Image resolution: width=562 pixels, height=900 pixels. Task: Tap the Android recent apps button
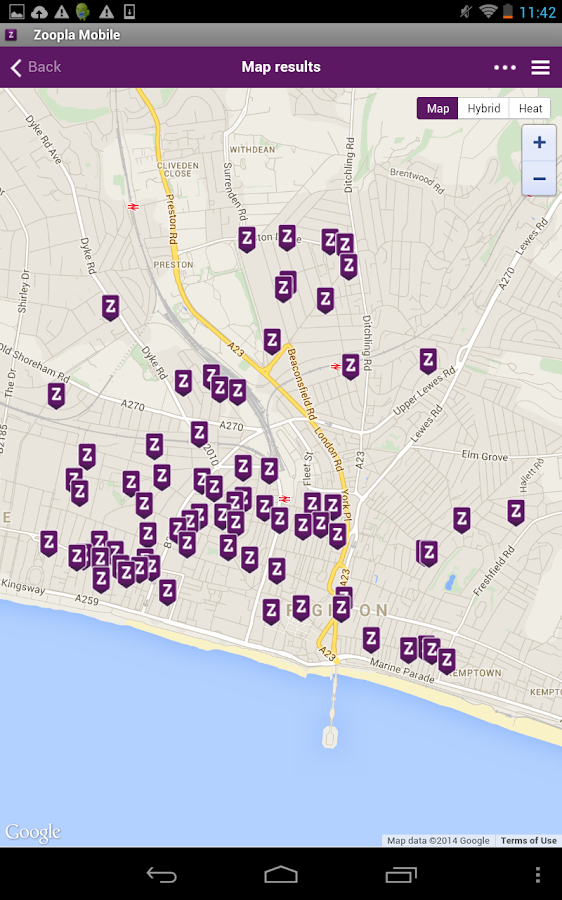point(401,875)
